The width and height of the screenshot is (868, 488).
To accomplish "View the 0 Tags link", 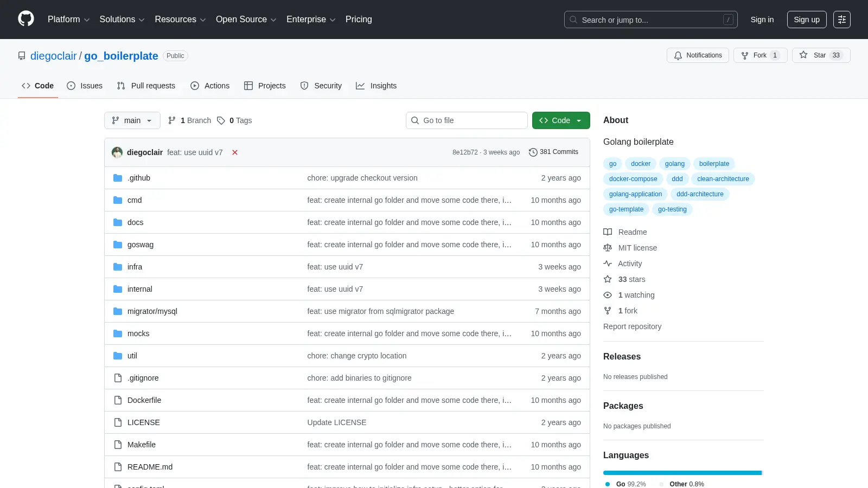I will (234, 120).
